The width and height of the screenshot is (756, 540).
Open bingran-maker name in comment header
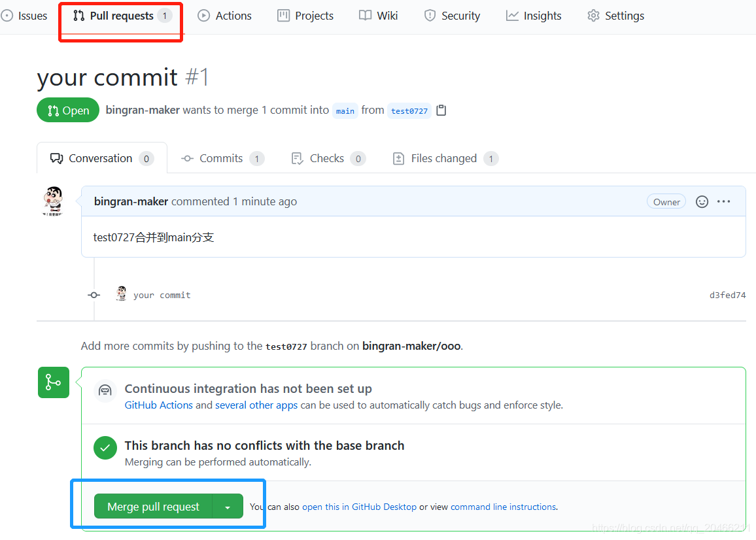(131, 201)
